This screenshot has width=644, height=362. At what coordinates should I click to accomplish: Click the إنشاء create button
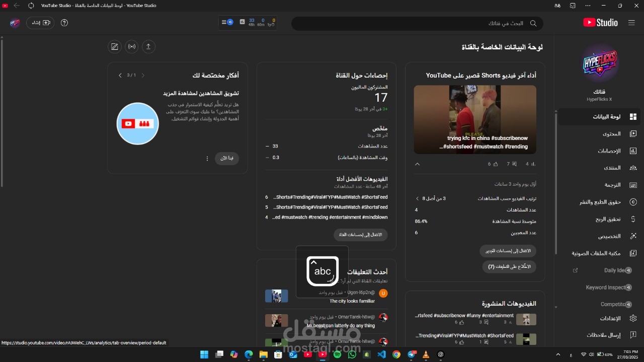(x=40, y=23)
